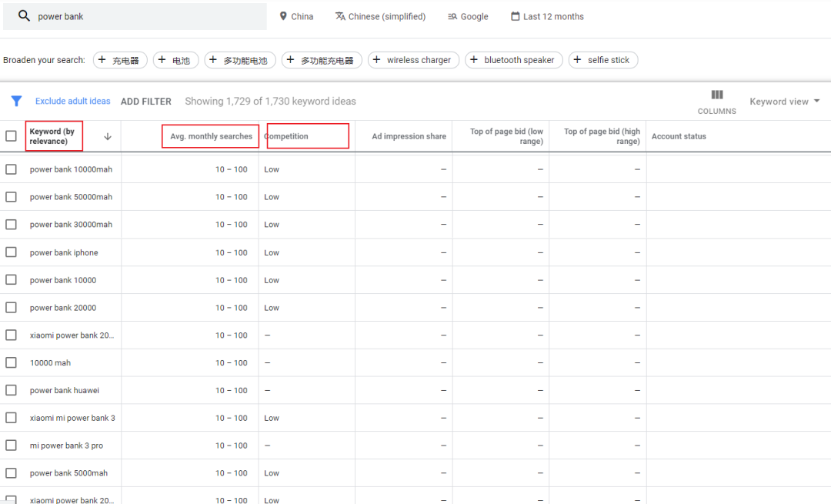Open the China location setting
Viewport: 831px width, 504px height.
tap(296, 16)
